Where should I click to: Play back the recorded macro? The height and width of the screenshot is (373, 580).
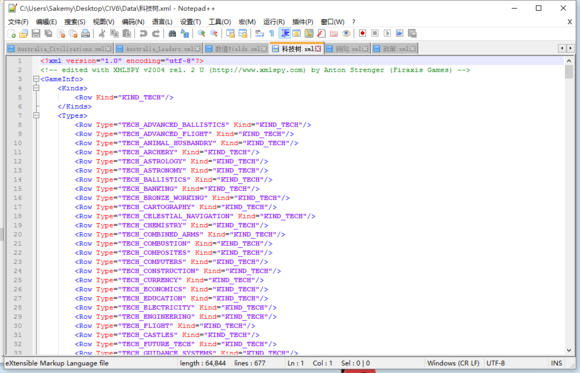[x=387, y=34]
